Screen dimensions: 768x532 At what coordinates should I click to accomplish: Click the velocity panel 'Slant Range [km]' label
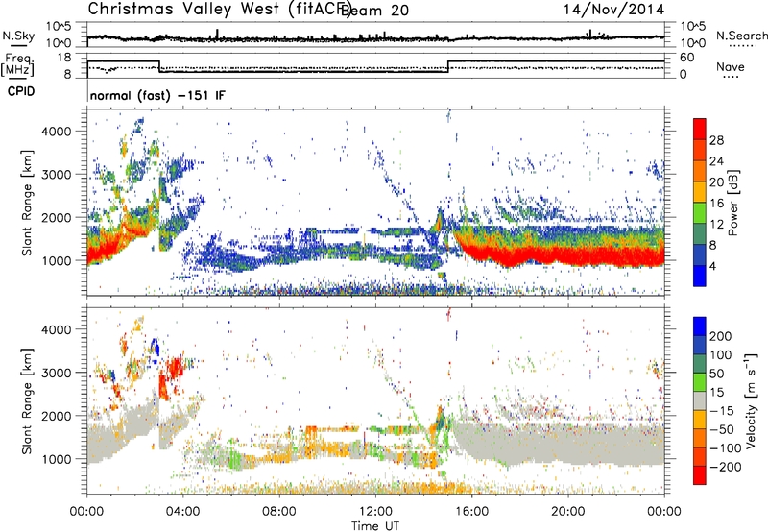coord(27,401)
